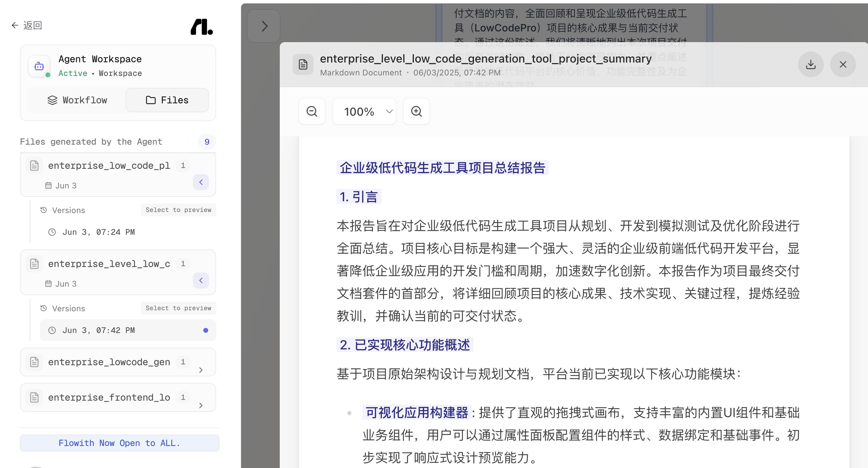Click the Flowith logo icon

[201, 27]
